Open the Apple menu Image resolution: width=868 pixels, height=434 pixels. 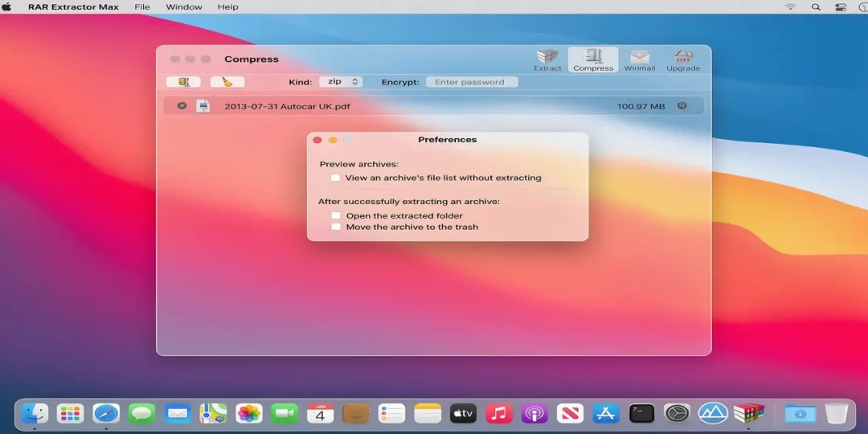[7, 7]
